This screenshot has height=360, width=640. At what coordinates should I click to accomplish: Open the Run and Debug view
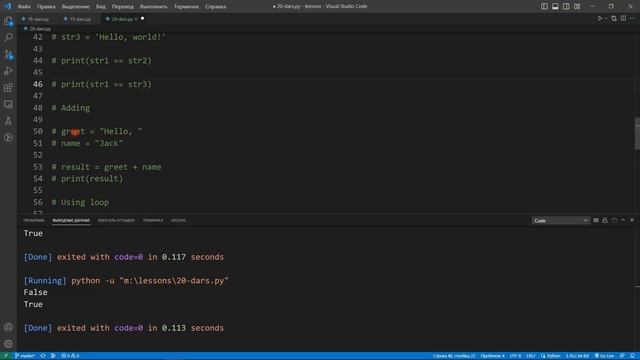[8, 71]
